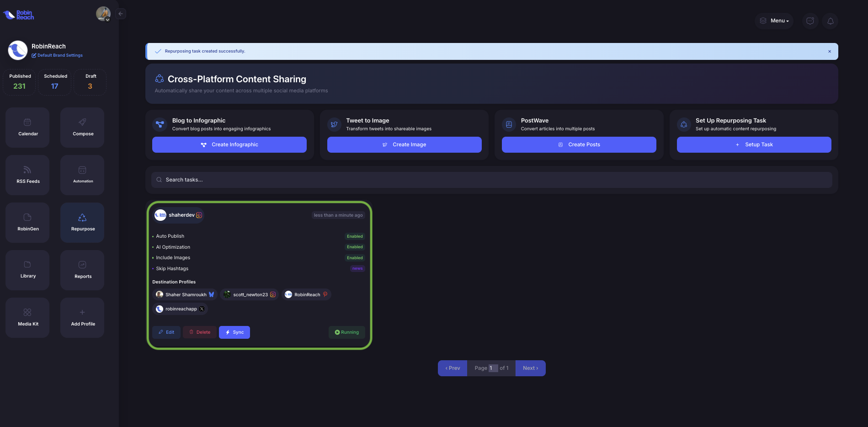Go to RSS Feeds
This screenshot has height=427, width=868.
(x=27, y=175)
